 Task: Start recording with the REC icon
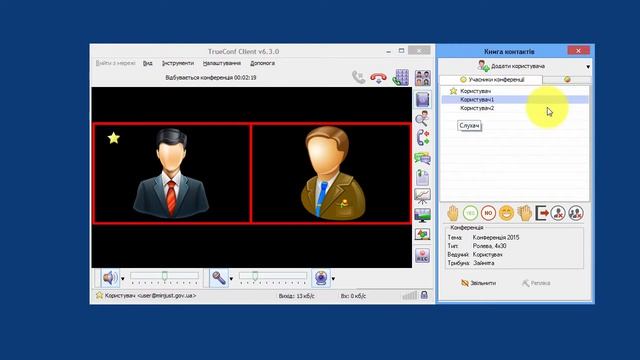tap(422, 255)
